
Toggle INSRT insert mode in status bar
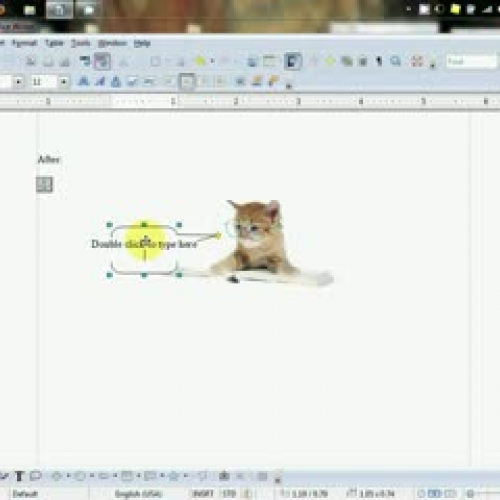(x=203, y=494)
